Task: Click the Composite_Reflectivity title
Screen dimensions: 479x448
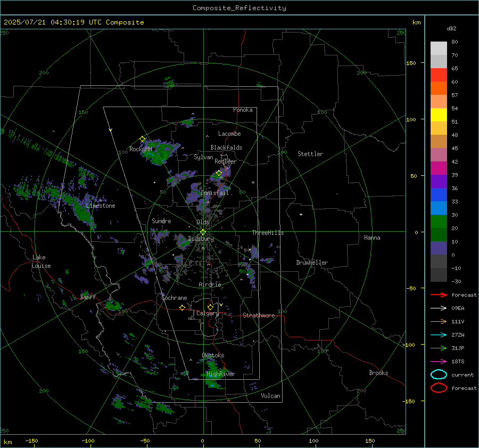Action: tap(239, 8)
